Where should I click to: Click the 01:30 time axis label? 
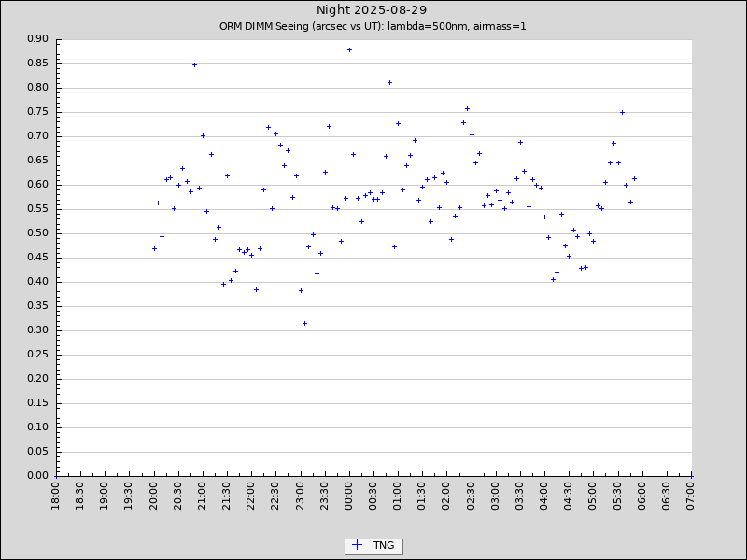[x=423, y=497]
